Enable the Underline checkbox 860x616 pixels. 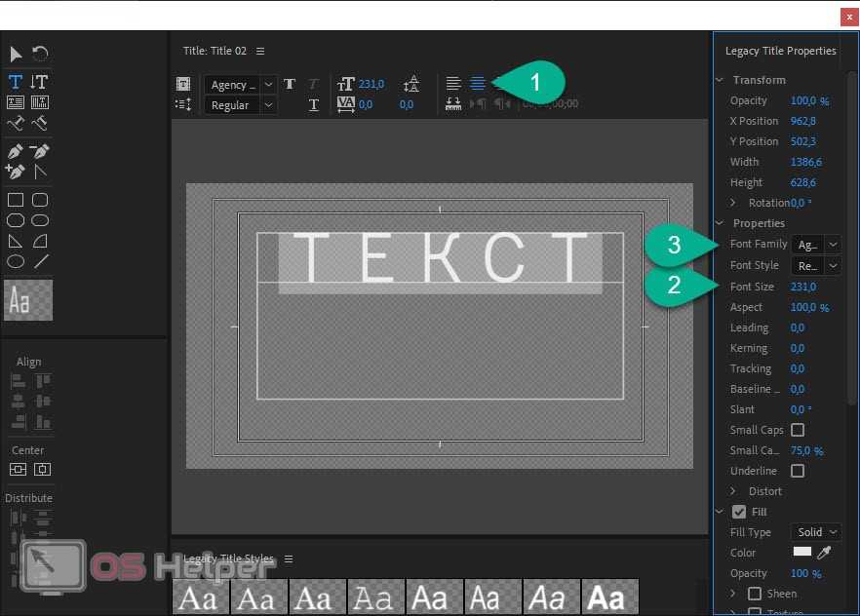tap(798, 471)
